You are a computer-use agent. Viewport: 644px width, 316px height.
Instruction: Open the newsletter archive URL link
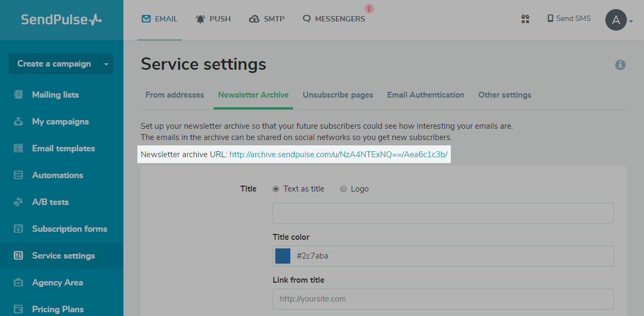coord(338,155)
